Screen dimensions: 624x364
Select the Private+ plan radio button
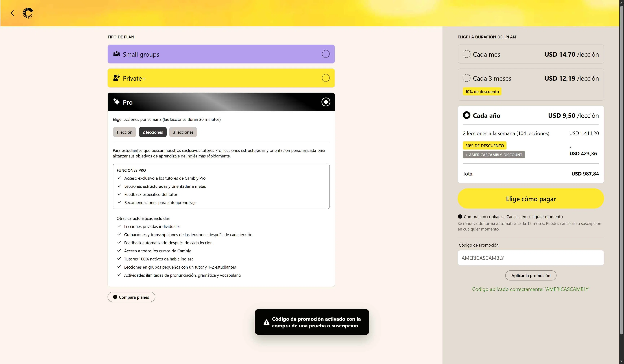click(x=326, y=78)
